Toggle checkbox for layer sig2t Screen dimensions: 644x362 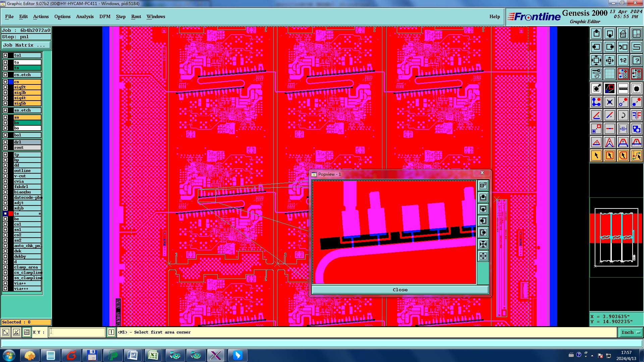[5, 87]
